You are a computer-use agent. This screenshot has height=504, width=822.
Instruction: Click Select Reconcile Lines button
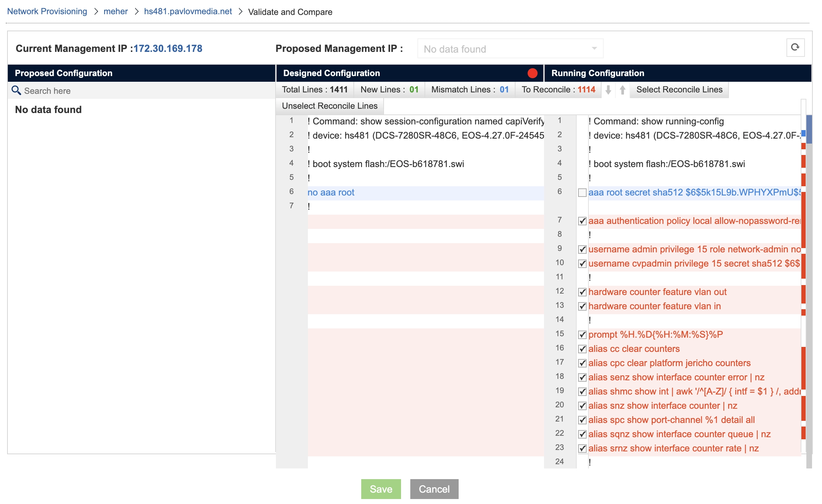[679, 90]
